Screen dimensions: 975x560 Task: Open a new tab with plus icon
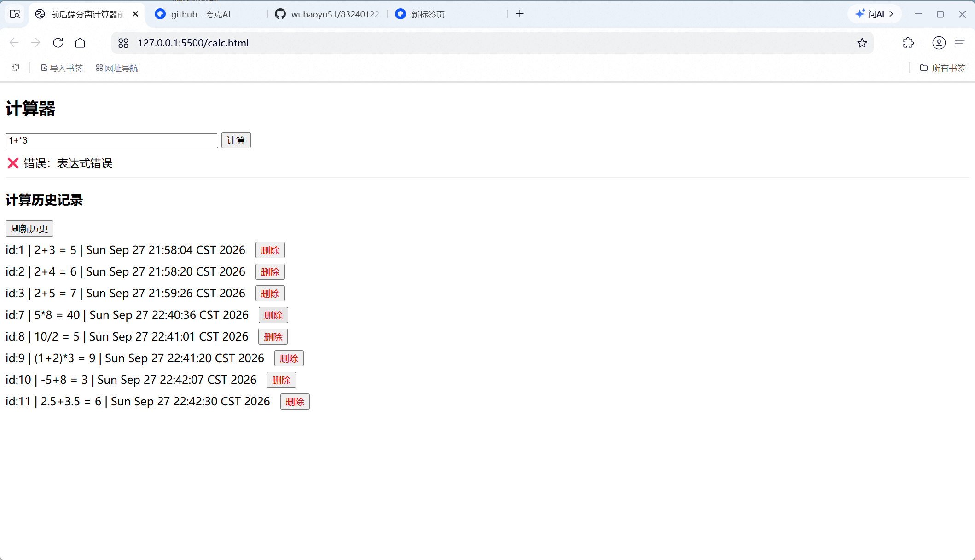520,14
